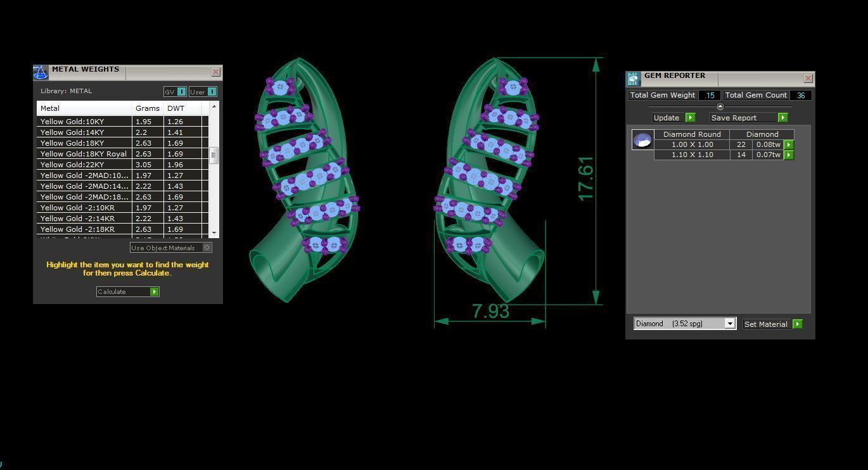Screen dimensions: 868x470
Task: Select the Yellow Gold:18KY row
Action: (x=122, y=143)
